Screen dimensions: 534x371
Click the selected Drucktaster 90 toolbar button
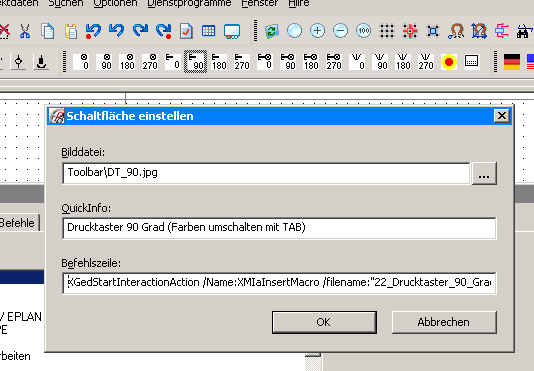tap(195, 62)
